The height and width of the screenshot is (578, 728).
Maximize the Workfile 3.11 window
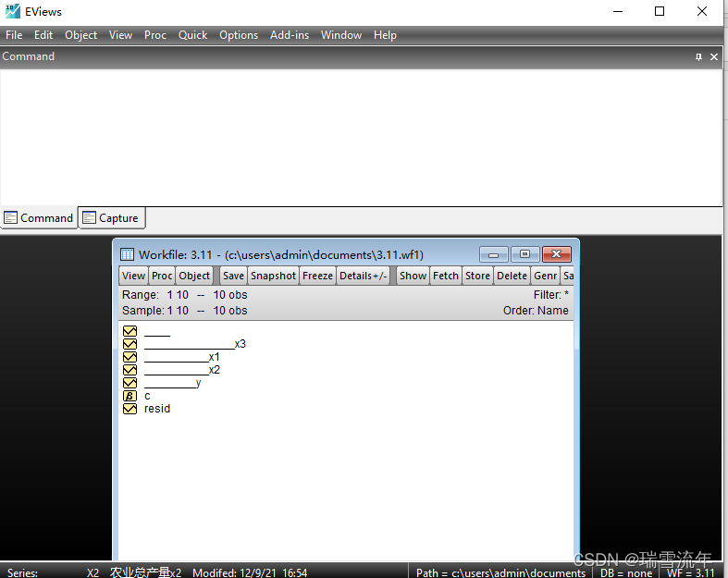(524, 254)
